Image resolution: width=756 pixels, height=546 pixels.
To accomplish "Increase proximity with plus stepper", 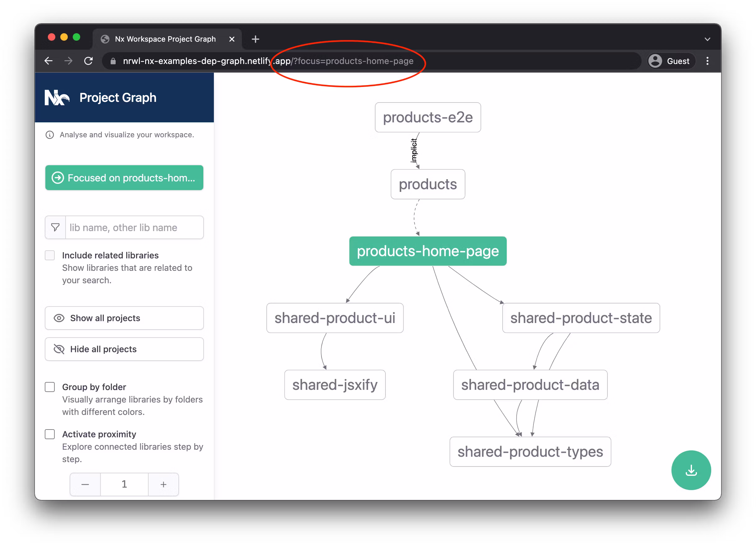I will pos(163,485).
